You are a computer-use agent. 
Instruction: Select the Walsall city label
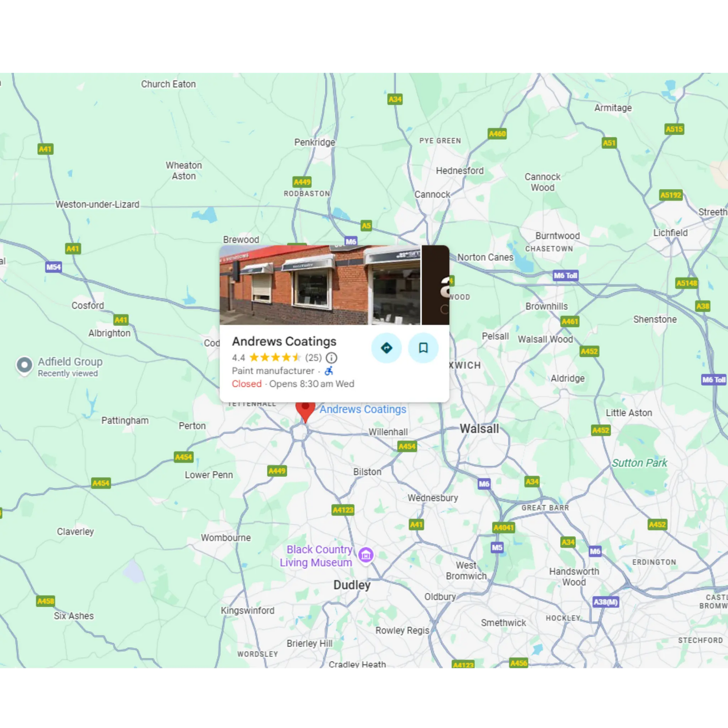[479, 429]
